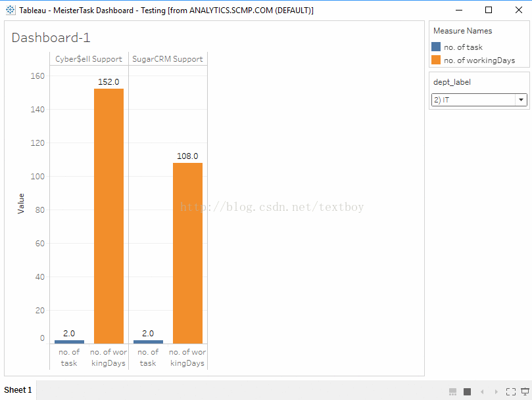The image size is (532, 400).
Task: Switch to the Sheet 1 tab
Action: [x=18, y=390]
